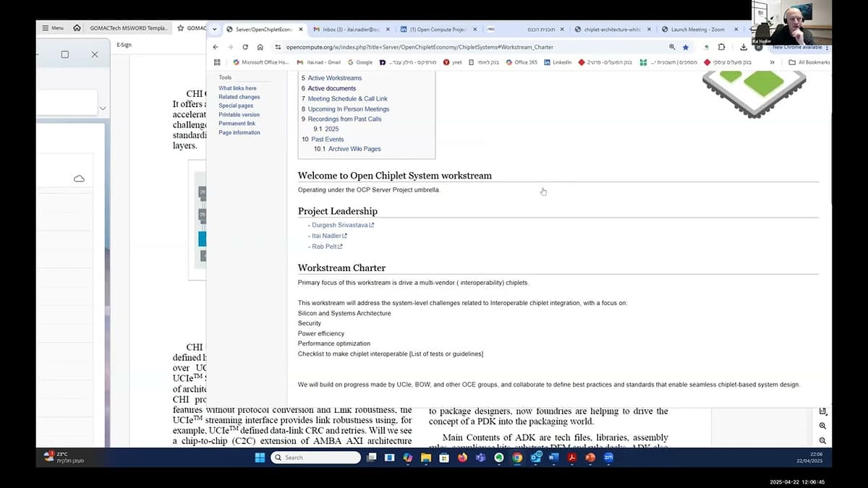
Task: Open the Zoom app from the taskbar
Action: pyautogui.click(x=608, y=457)
